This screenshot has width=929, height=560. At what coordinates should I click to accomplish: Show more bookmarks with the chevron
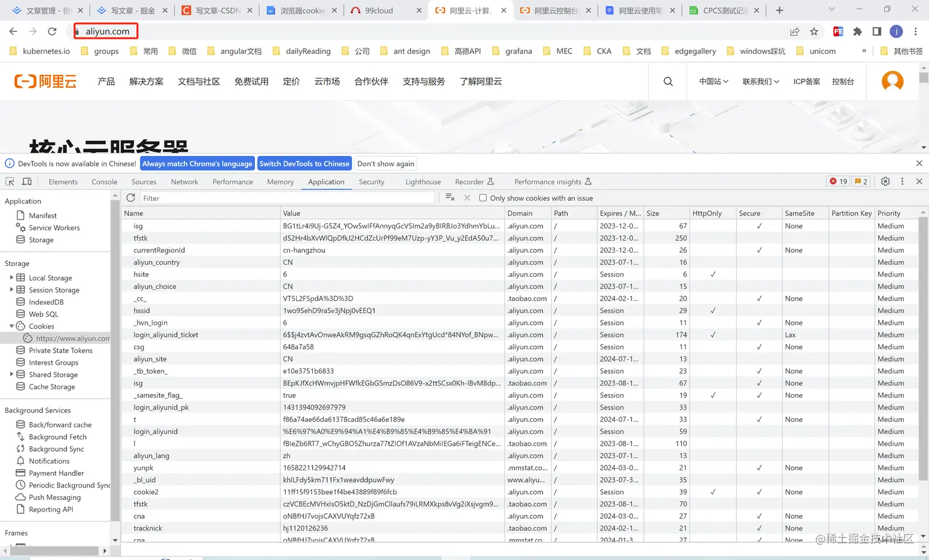click(x=864, y=51)
